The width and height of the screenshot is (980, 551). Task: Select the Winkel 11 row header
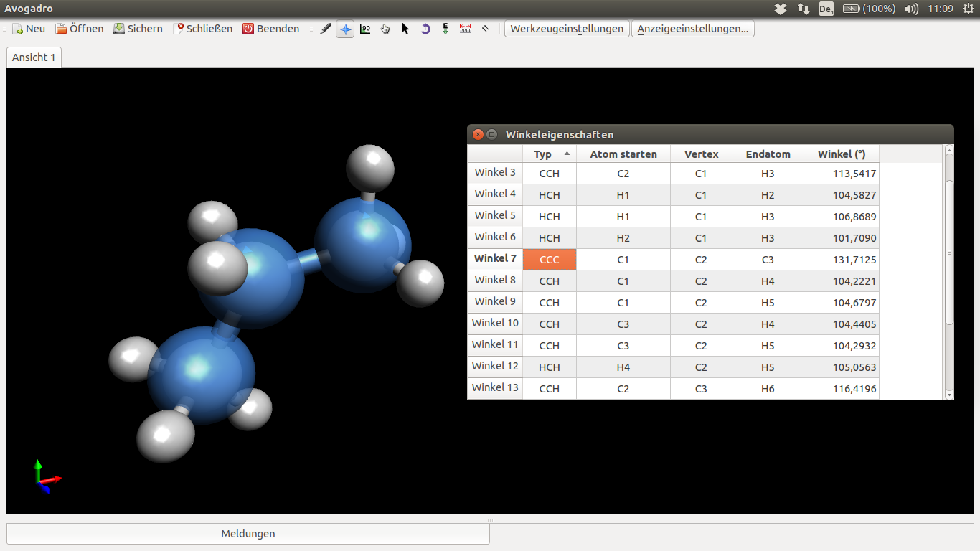(x=495, y=345)
